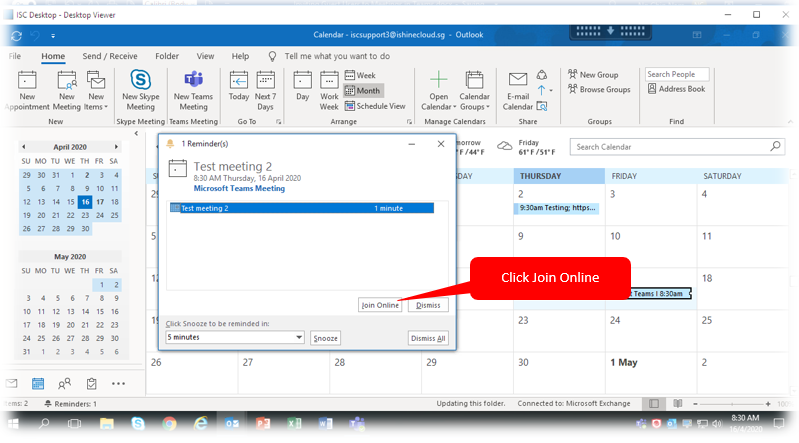The image size is (799, 443).
Task: Open the View tab
Action: coord(205,56)
